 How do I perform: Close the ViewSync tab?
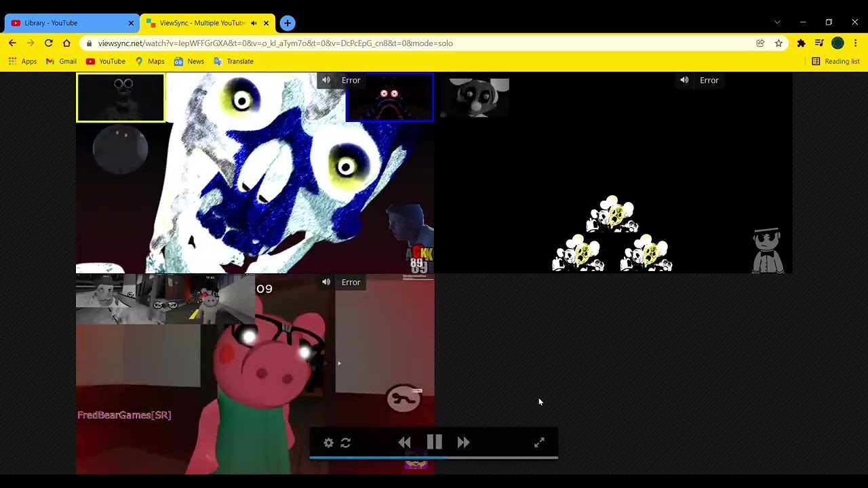click(x=266, y=23)
